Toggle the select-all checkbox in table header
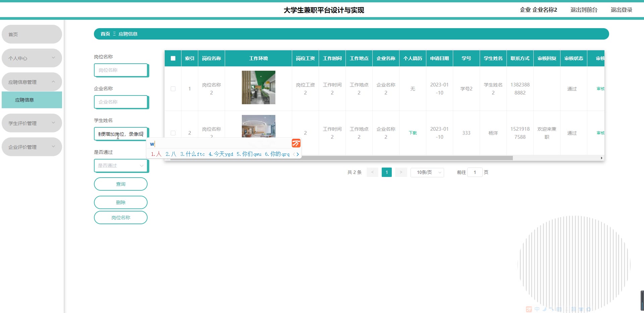Viewport: 644px width, 313px height. (173, 58)
